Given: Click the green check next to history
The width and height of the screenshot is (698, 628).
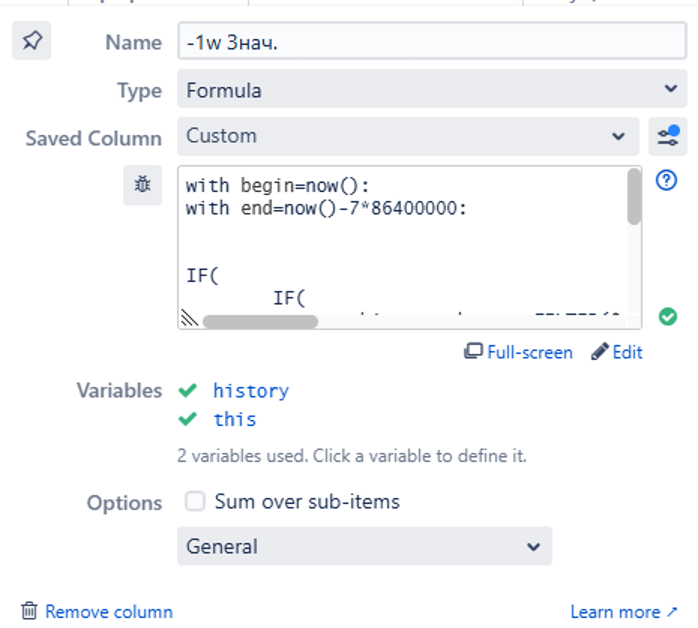Looking at the screenshot, I should coord(187,390).
